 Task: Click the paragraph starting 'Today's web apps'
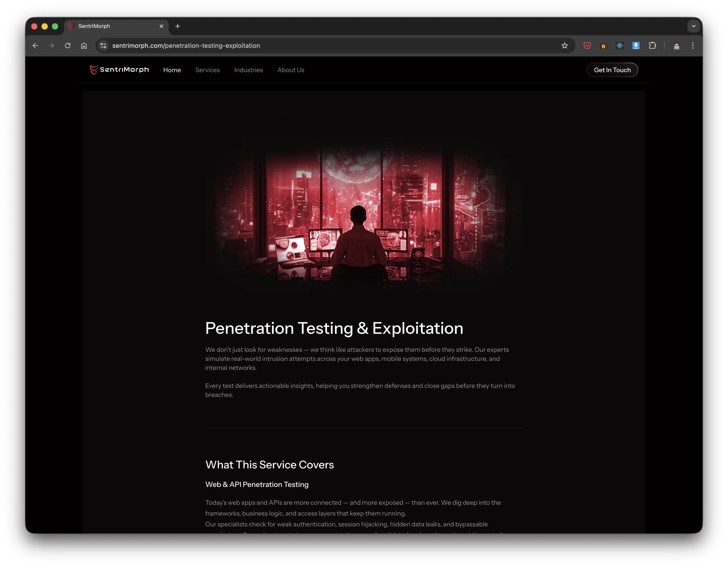click(353, 508)
